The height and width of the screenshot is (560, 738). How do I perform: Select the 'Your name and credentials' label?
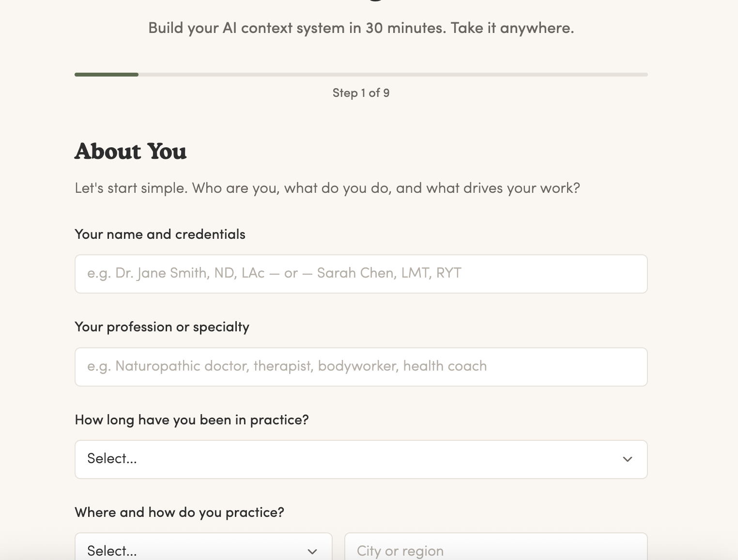(160, 234)
